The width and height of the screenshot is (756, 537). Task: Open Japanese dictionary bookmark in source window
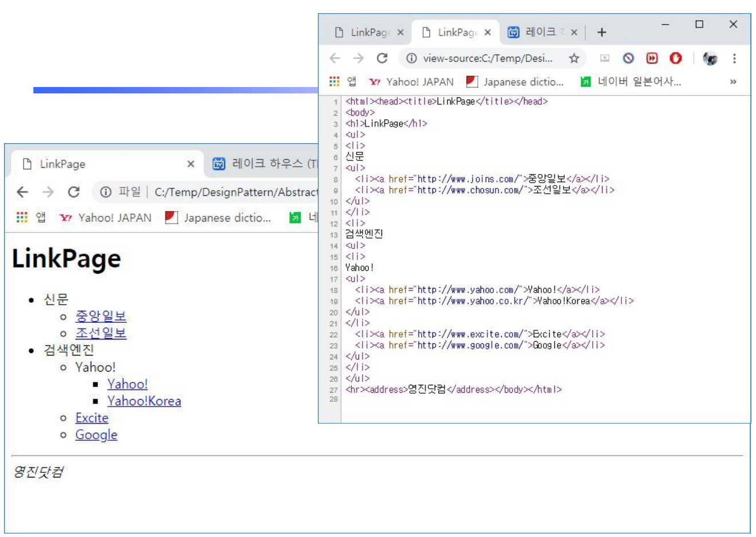point(515,82)
